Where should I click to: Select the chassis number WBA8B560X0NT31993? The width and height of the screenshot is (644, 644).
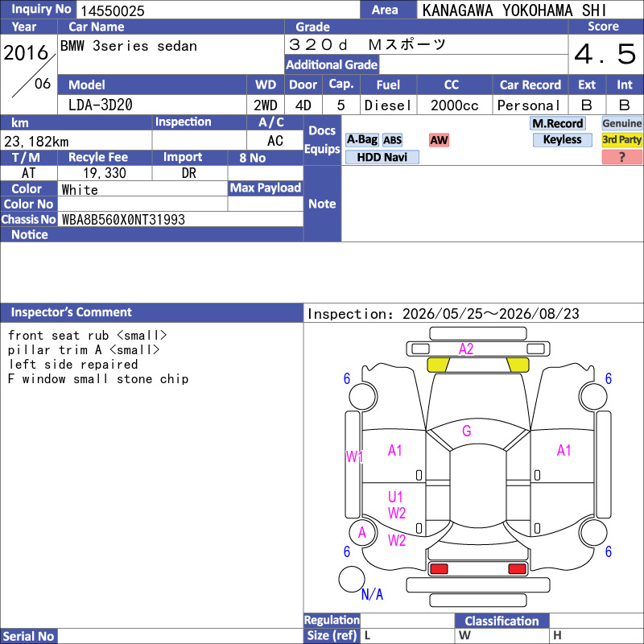tap(123, 220)
